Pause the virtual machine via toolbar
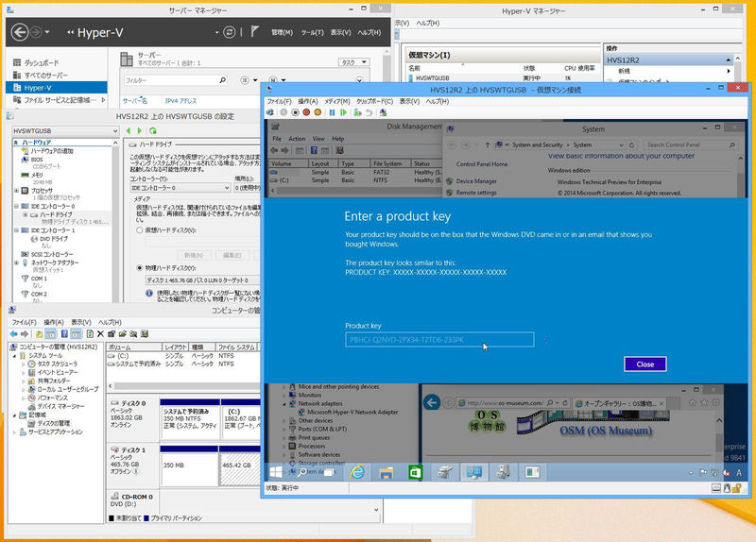This screenshot has height=542, width=756. (333, 112)
